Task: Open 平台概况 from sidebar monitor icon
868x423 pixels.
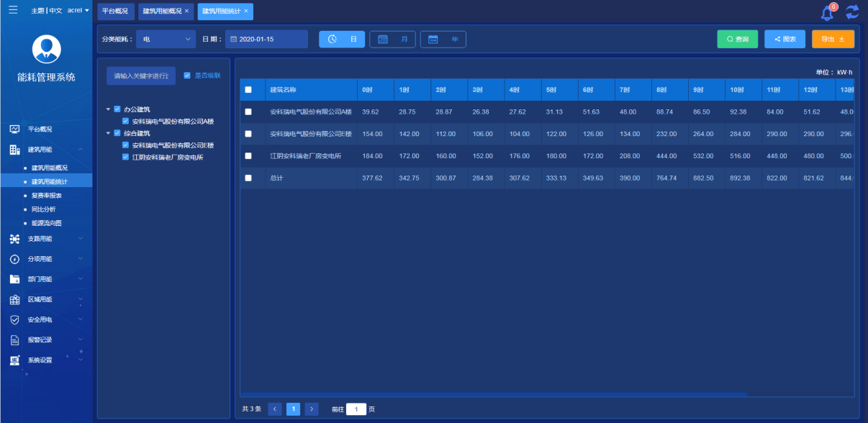Action: pyautogui.click(x=14, y=129)
